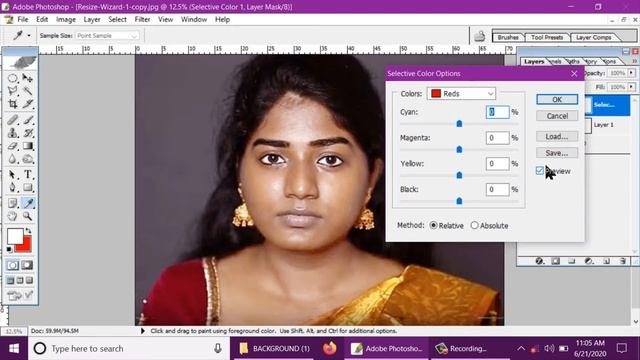Image resolution: width=640 pixels, height=360 pixels.
Task: Click OK in Selective Color Options
Action: 557,100
